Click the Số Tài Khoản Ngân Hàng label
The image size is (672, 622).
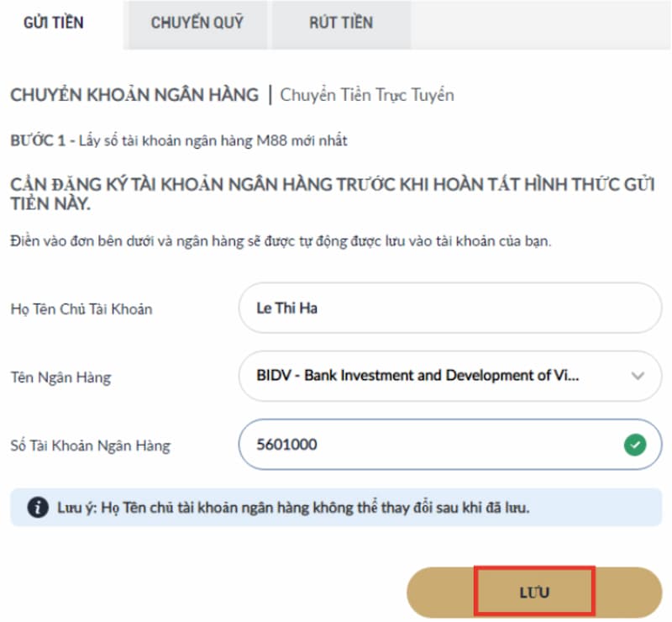pyautogui.click(x=91, y=445)
